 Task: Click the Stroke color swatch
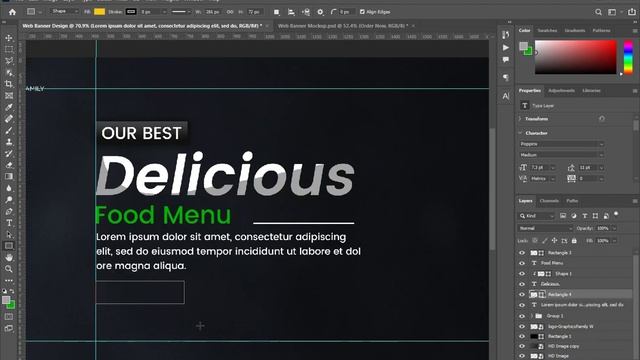click(x=131, y=12)
